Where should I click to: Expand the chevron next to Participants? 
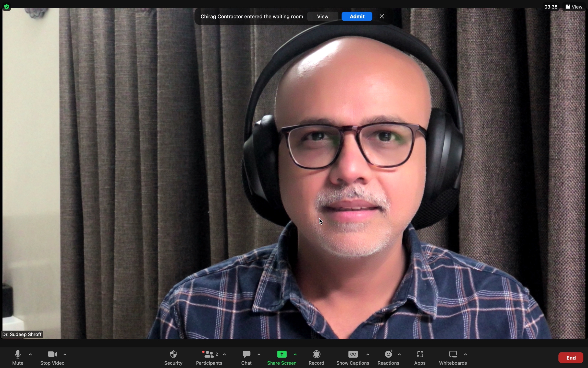pos(225,354)
